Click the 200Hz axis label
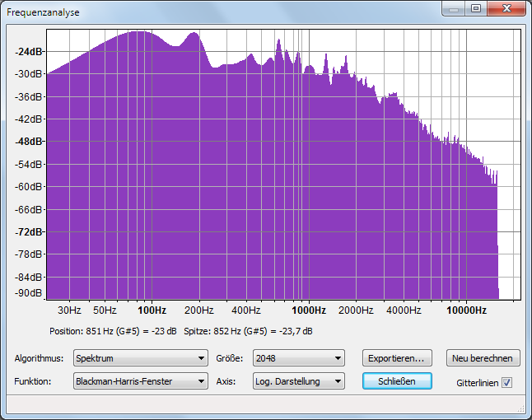The width and height of the screenshot is (532, 420). click(x=198, y=310)
